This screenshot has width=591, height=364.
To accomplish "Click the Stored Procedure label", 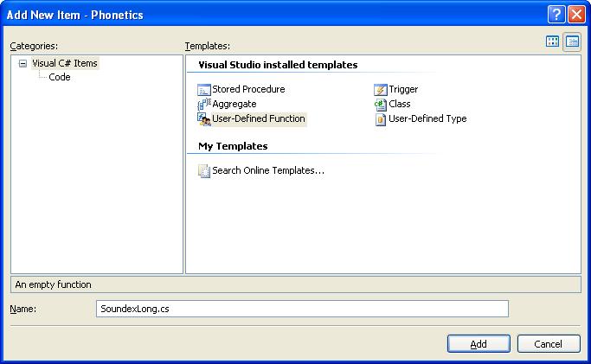I will [x=248, y=89].
